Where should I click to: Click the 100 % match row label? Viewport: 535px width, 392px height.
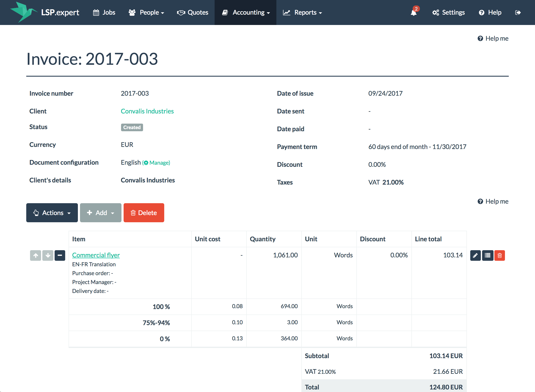[x=161, y=307]
